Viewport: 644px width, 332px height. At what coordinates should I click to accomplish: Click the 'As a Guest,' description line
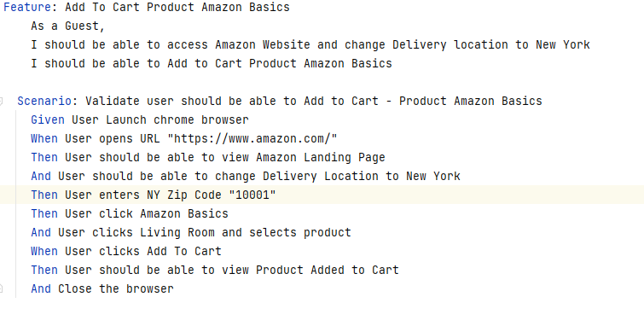click(x=68, y=26)
